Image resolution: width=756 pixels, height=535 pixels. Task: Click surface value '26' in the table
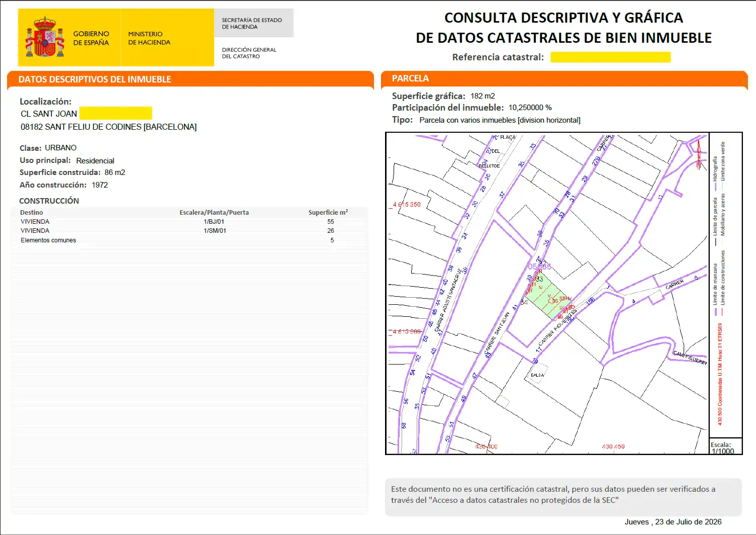pos(331,231)
